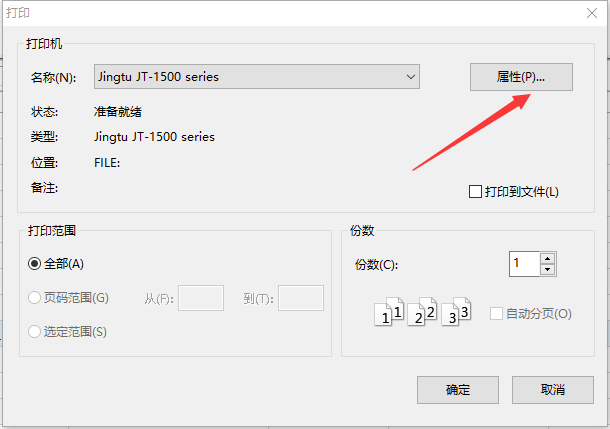Click the 从(F) starting page field
The image size is (610, 429).
click(x=200, y=298)
